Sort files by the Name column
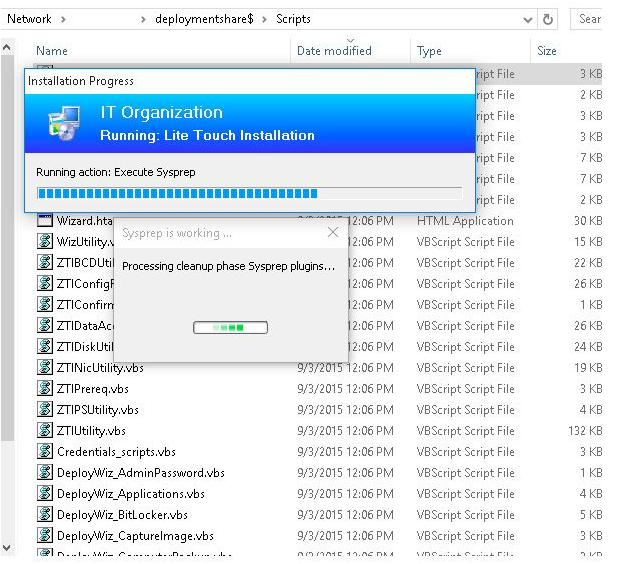The image size is (631, 564). point(52,51)
